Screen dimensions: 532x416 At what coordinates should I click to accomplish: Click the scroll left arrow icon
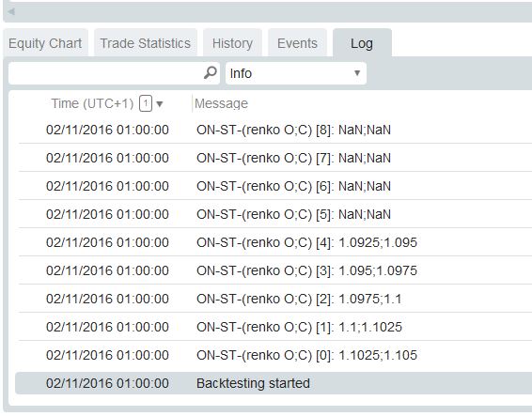[x=11, y=12]
